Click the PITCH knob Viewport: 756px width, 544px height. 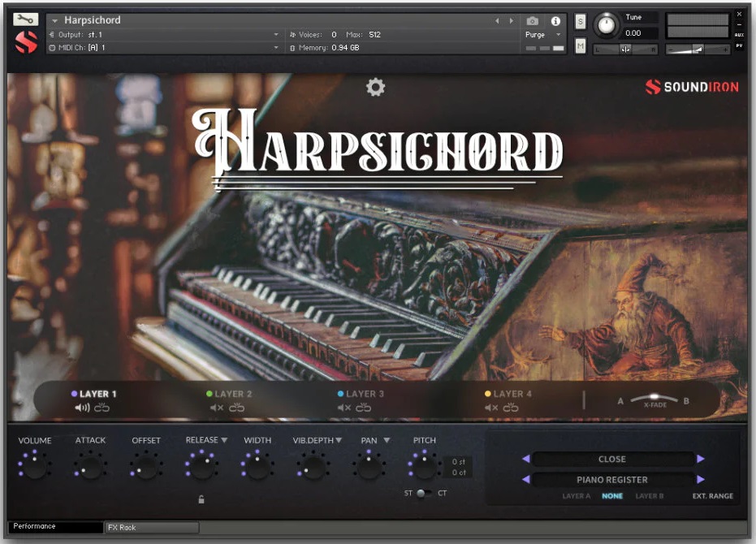(x=424, y=466)
